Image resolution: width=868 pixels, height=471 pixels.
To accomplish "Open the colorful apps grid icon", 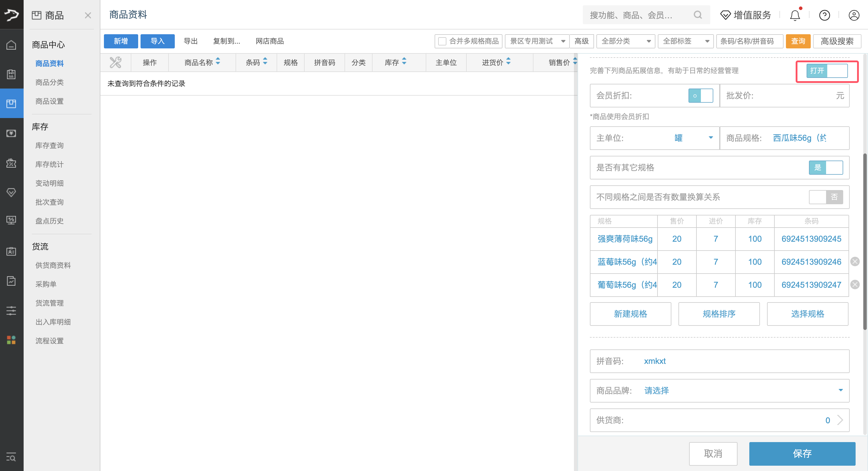I will [x=12, y=340].
